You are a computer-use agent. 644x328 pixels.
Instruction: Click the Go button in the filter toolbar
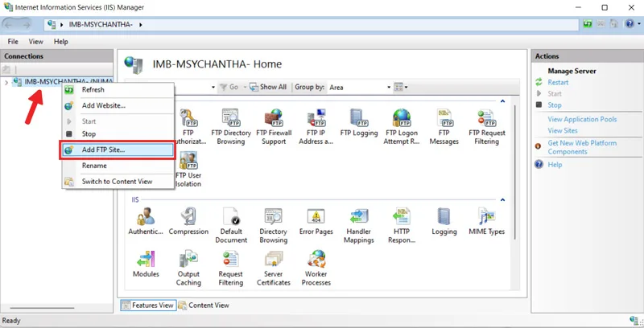coord(229,87)
